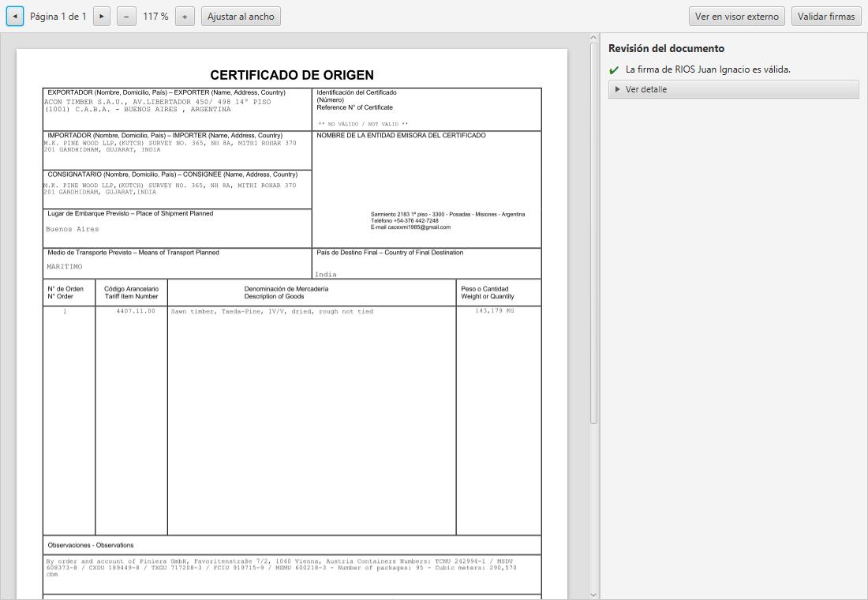This screenshot has width=868, height=600.
Task: Click the NO VÁLIDO / NOT VALID text
Action: point(363,124)
